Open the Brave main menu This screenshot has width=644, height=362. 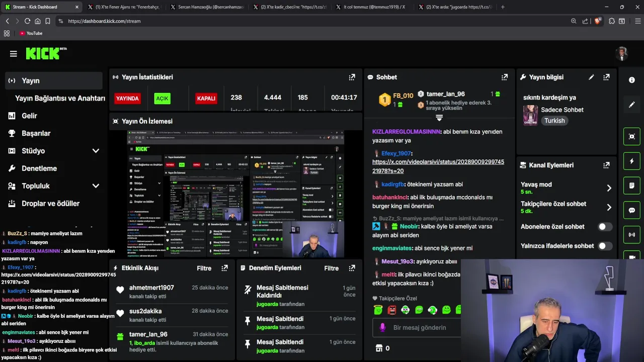(x=638, y=21)
